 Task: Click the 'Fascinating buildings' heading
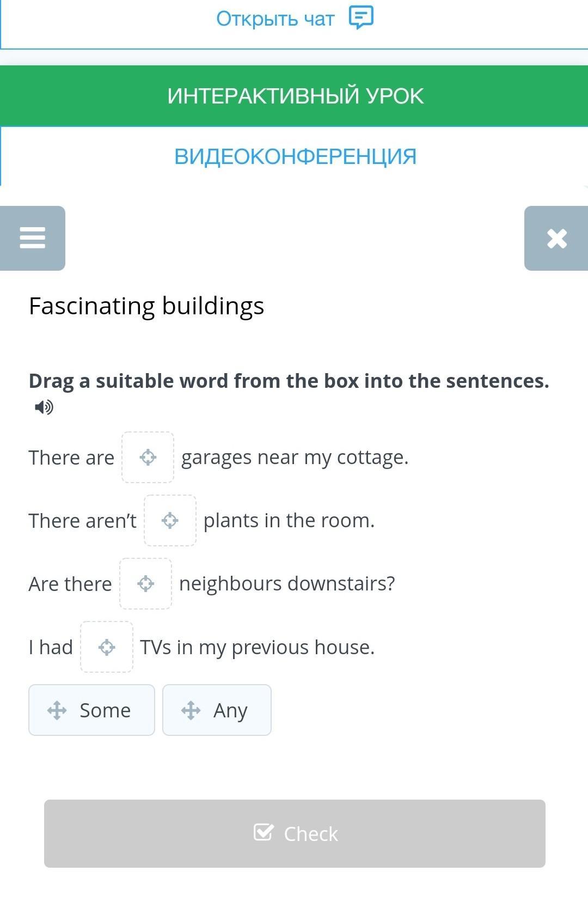[146, 306]
